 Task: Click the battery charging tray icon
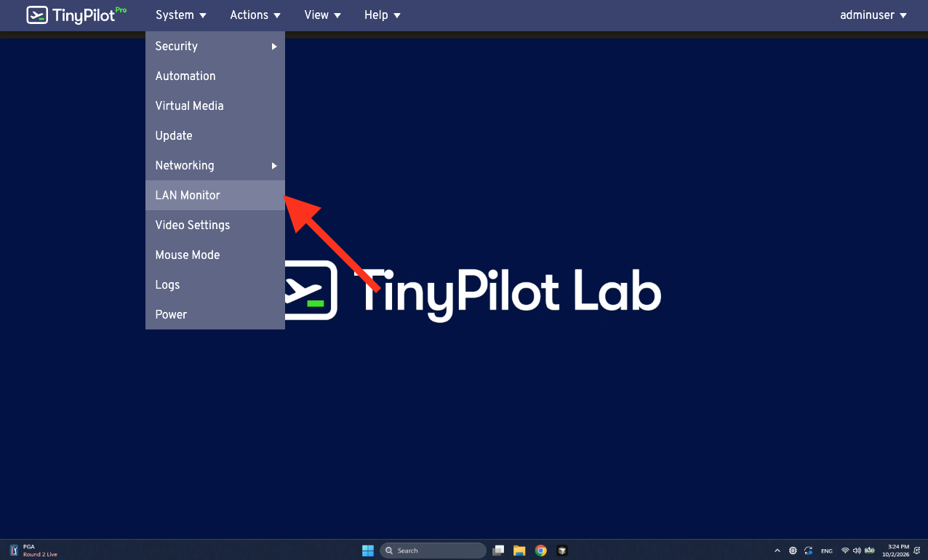(x=869, y=551)
